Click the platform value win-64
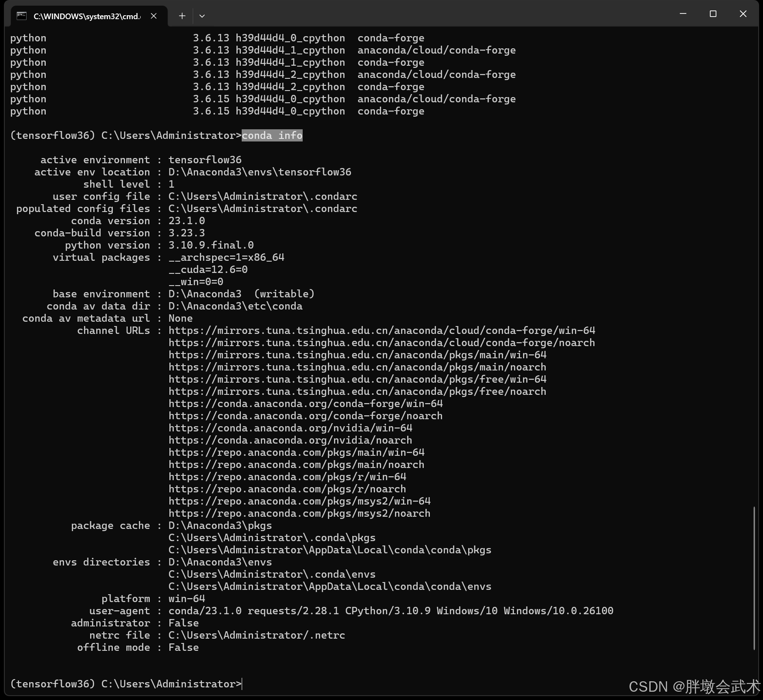The width and height of the screenshot is (763, 700). pyautogui.click(x=187, y=599)
